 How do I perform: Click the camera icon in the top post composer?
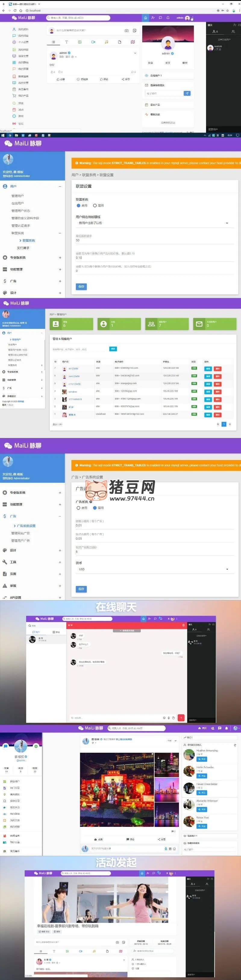(x=127, y=30)
